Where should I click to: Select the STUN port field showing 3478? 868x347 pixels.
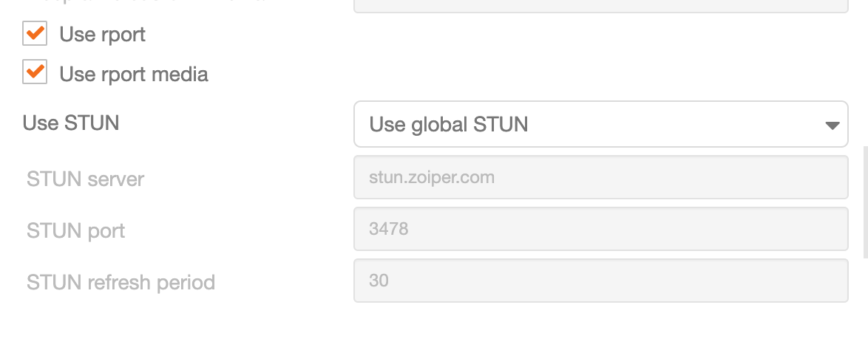point(600,229)
